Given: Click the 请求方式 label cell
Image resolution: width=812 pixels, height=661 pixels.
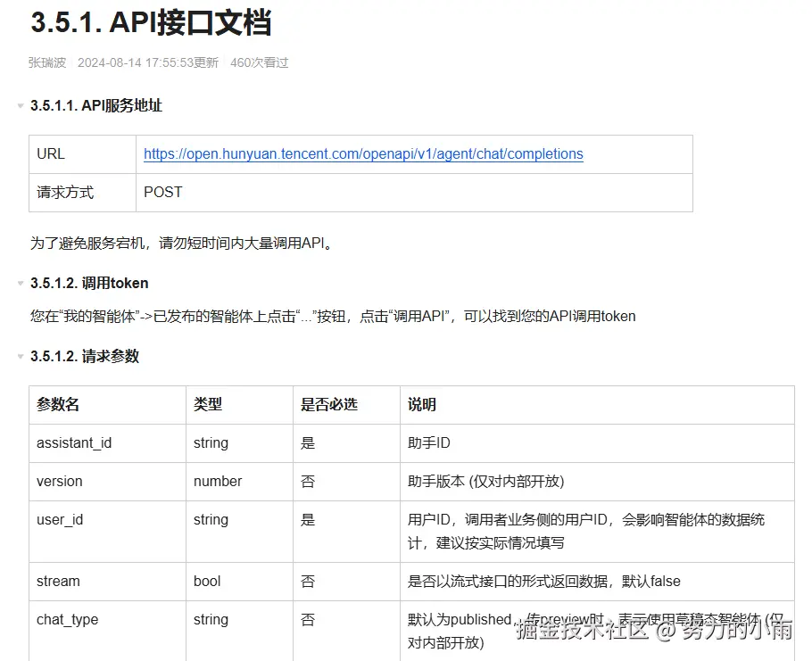Looking at the screenshot, I should 82,193.
